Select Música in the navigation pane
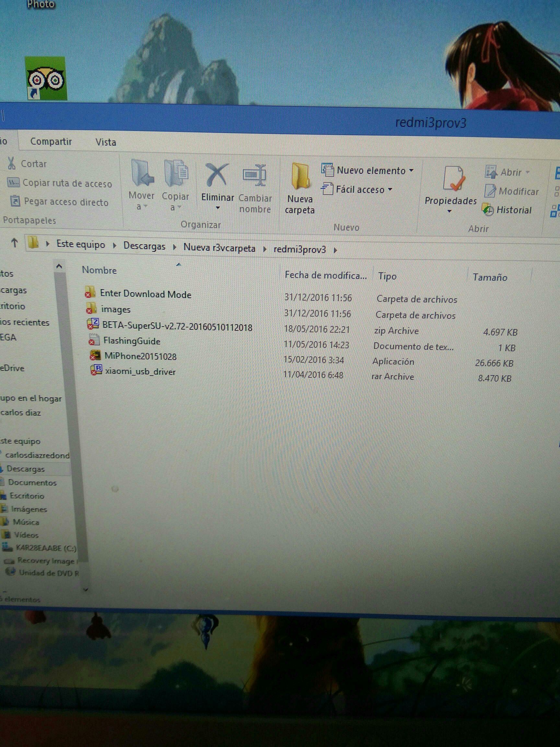 [x=26, y=522]
